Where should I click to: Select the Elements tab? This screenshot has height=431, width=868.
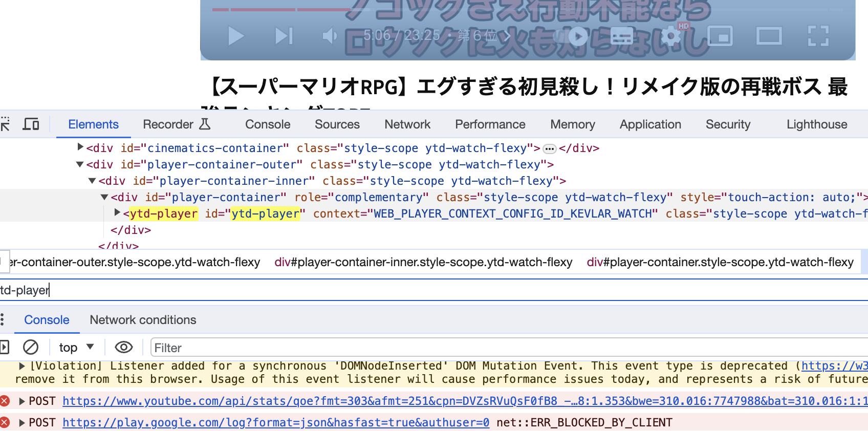point(93,124)
